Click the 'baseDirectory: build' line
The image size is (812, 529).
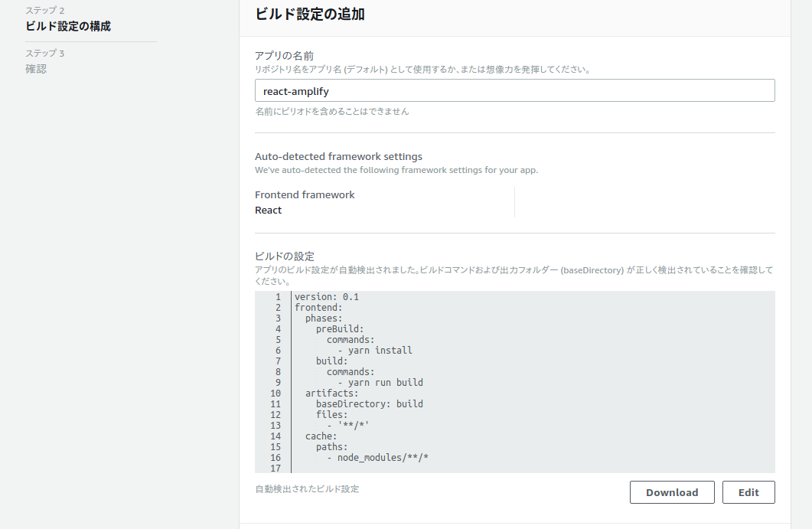(x=369, y=403)
